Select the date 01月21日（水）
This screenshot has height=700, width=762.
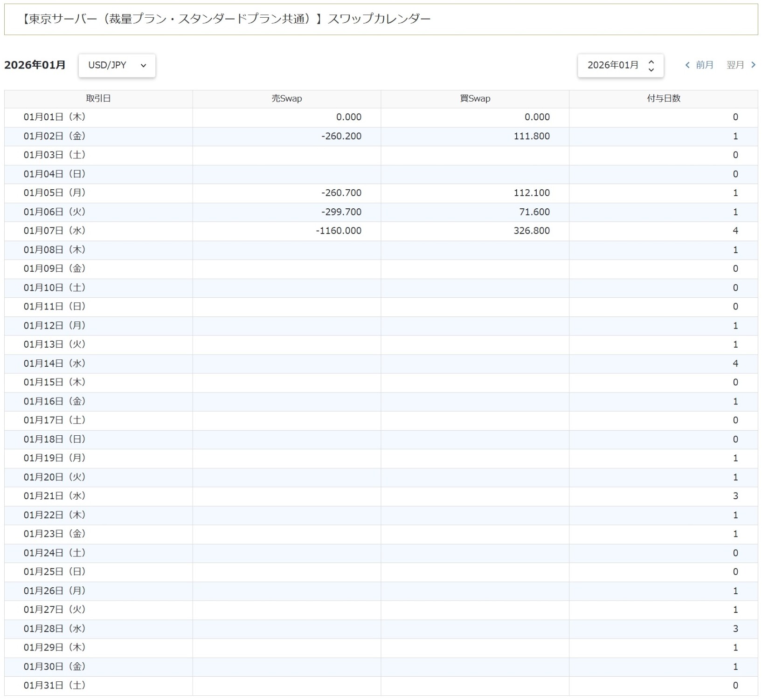[55, 496]
